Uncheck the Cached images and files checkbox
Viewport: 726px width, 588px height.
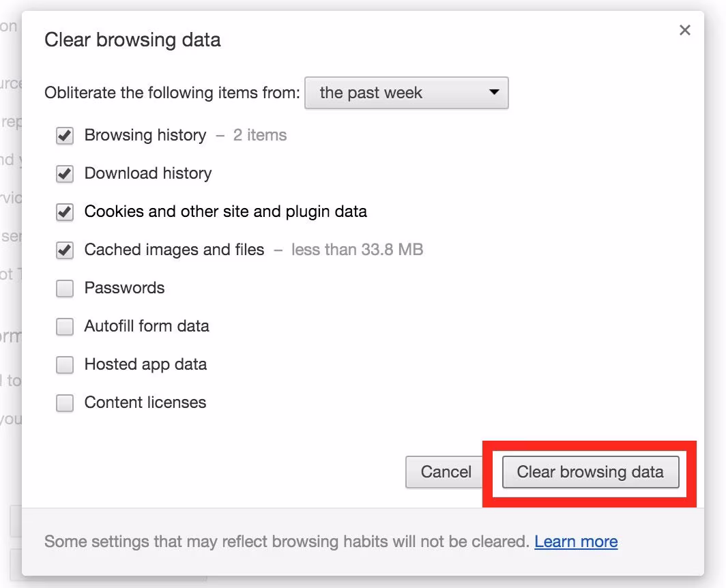65,250
